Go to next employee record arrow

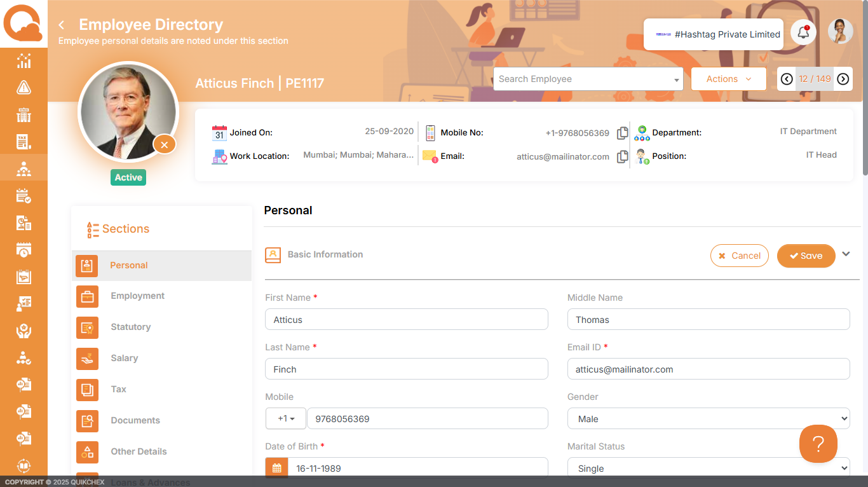(x=843, y=79)
